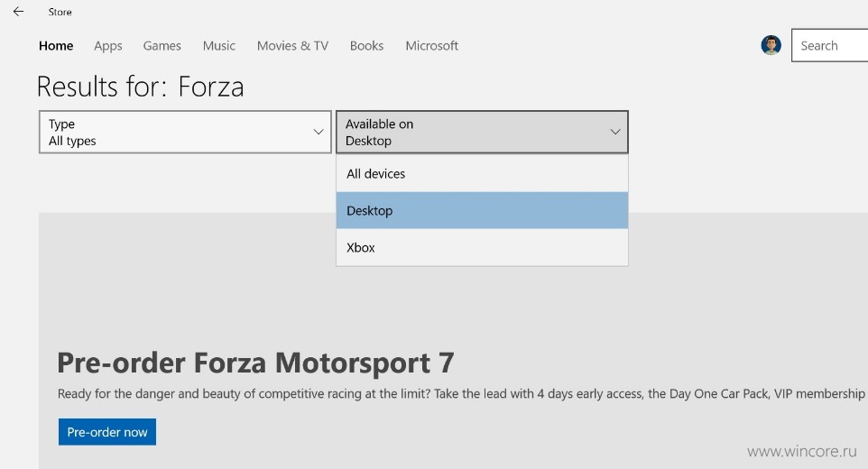This screenshot has width=868, height=469.
Task: Navigate to Movies & TV
Action: coord(292,46)
